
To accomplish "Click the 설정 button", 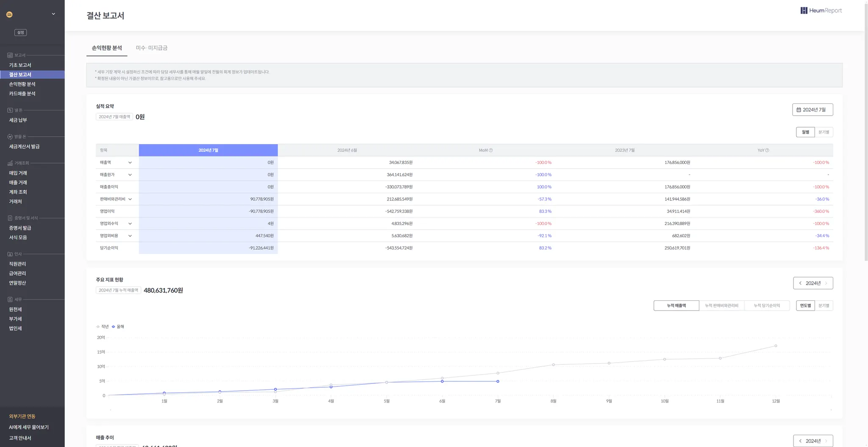I will pyautogui.click(x=21, y=33).
